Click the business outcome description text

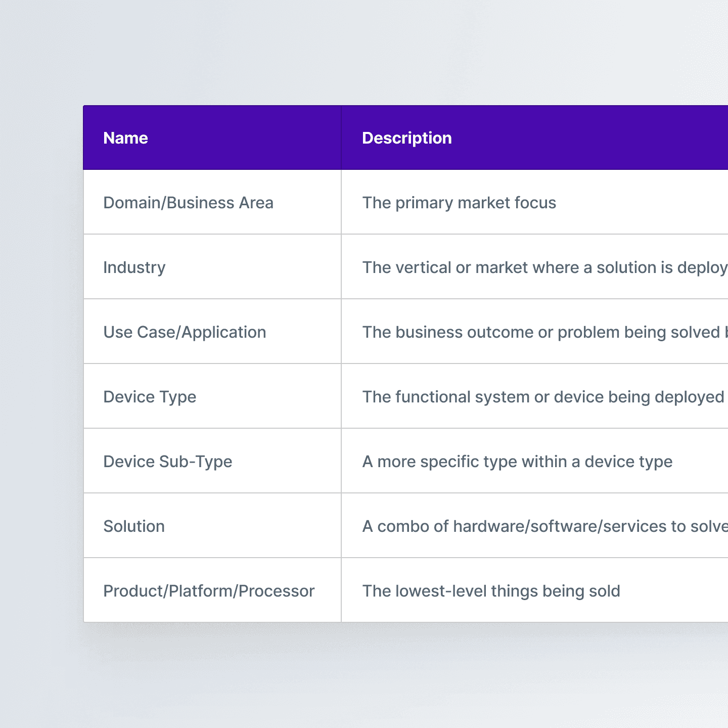[x=545, y=332]
